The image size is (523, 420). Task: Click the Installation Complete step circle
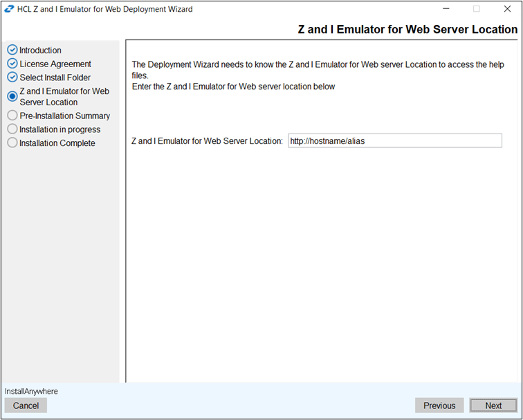point(12,143)
